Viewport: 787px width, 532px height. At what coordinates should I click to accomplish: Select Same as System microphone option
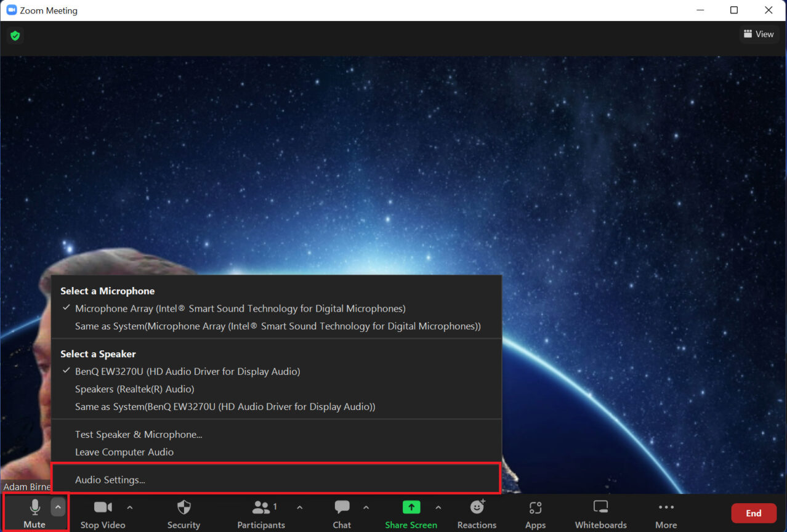click(x=277, y=326)
